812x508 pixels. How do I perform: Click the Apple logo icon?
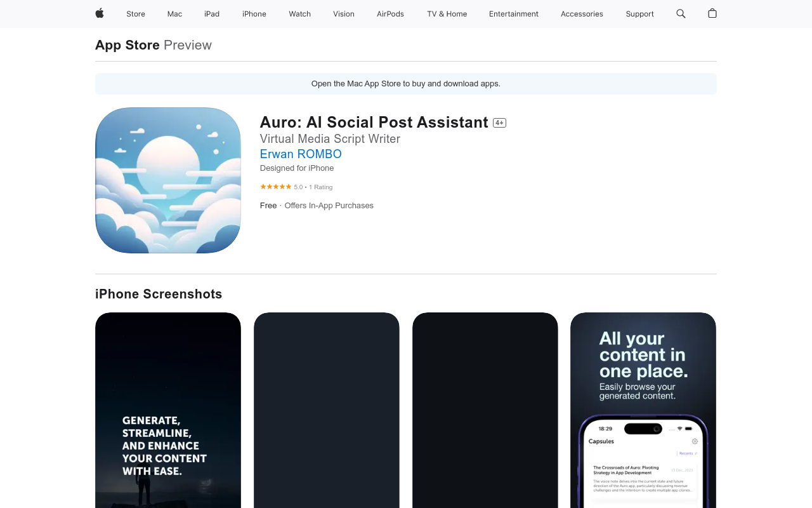(x=100, y=13)
